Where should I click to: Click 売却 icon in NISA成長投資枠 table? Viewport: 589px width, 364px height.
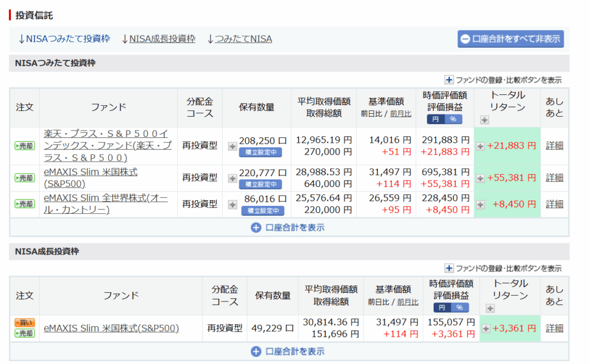pyautogui.click(x=24, y=333)
